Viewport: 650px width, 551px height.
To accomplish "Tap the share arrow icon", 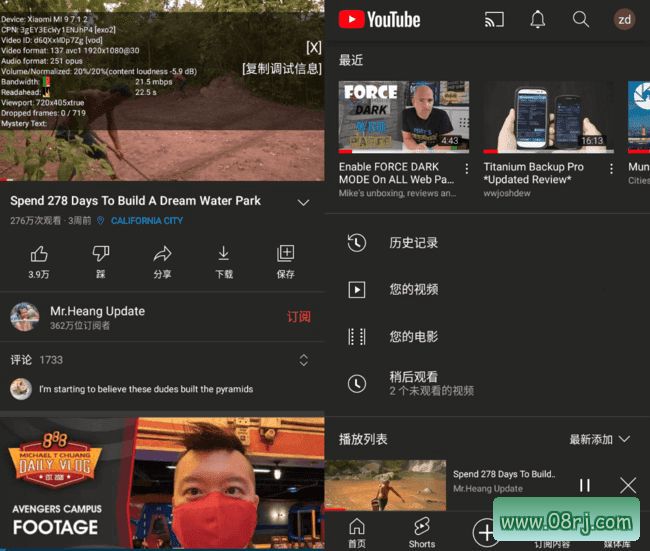I will (x=162, y=254).
